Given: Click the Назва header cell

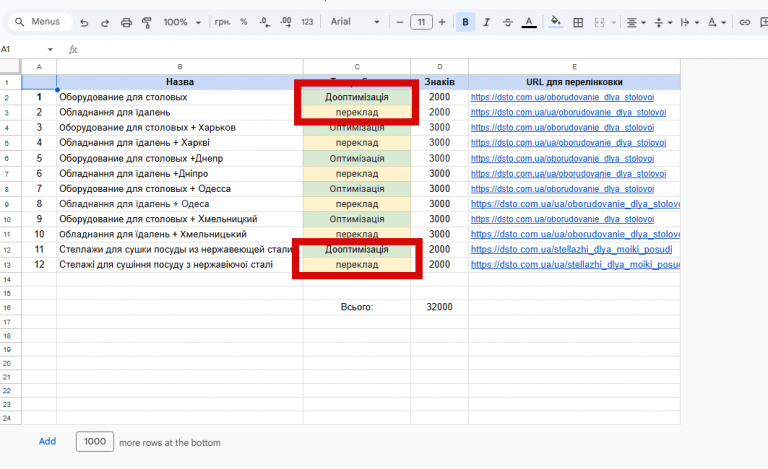Looking at the screenshot, I should coord(180,82).
